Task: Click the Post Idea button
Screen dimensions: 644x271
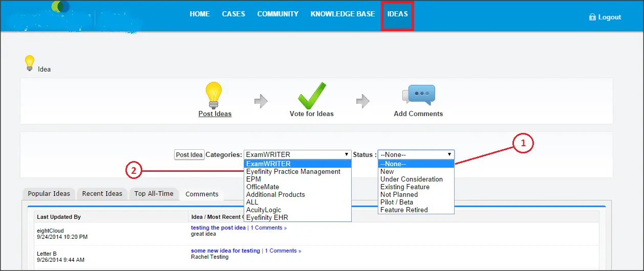Action: [x=189, y=154]
